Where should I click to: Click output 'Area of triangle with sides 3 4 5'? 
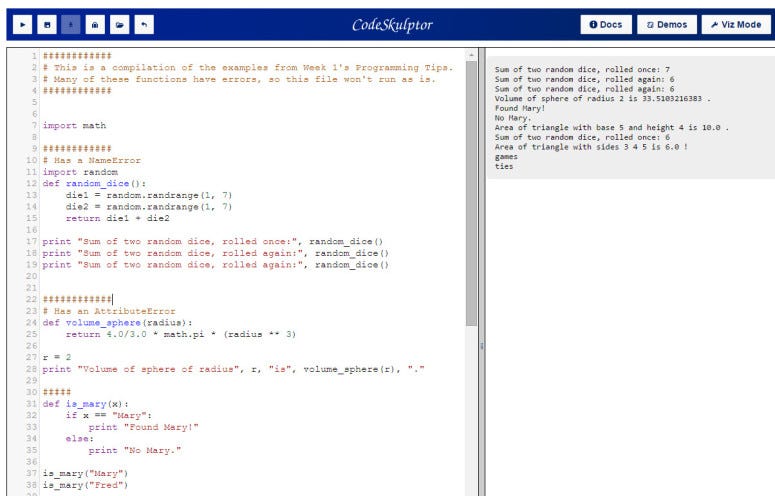(x=591, y=147)
